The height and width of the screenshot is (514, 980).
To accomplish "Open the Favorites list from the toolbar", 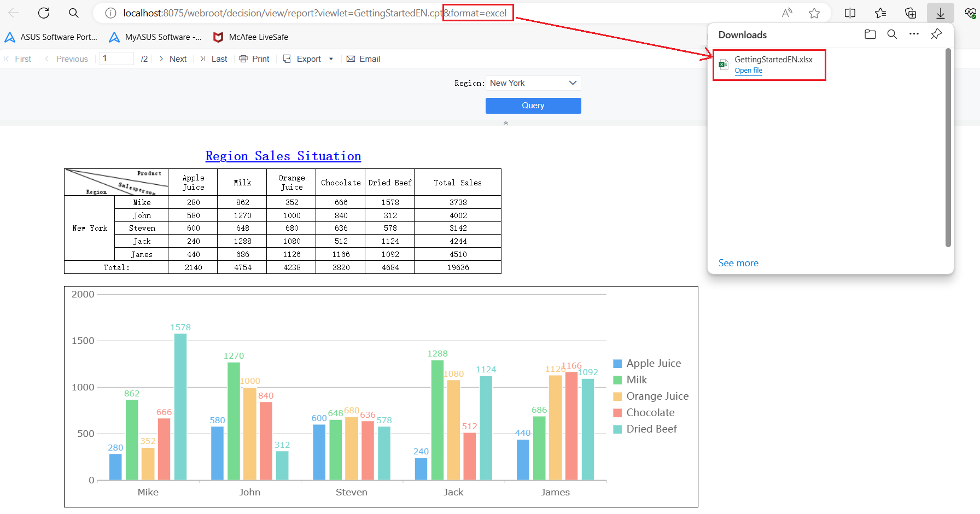I will [x=880, y=13].
